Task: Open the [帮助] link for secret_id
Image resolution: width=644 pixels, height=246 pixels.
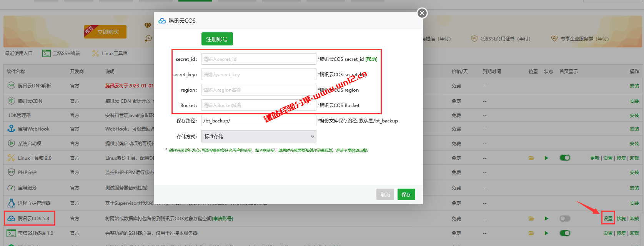Action: point(371,59)
